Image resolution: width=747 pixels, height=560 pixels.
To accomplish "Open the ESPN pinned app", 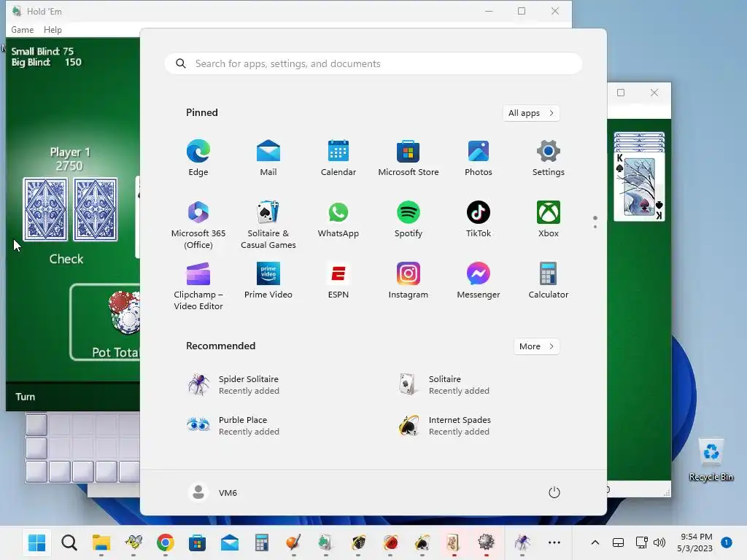I will pyautogui.click(x=338, y=281).
